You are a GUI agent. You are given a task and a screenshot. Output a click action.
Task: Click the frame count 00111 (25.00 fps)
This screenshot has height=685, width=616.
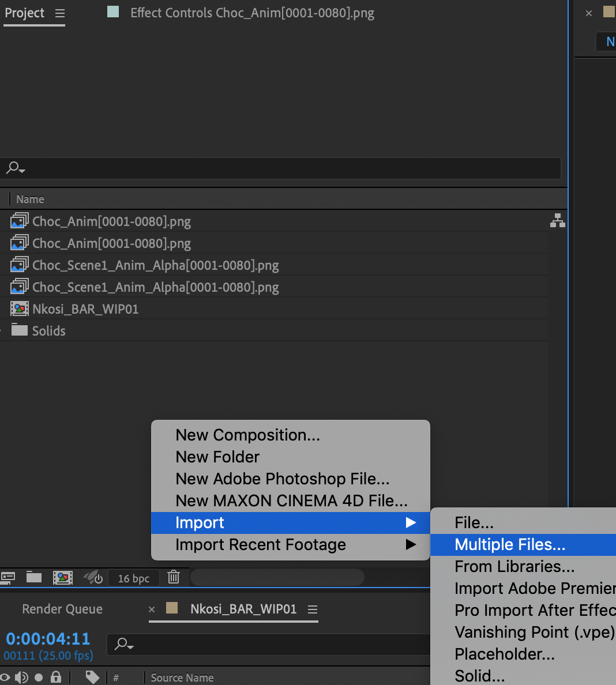point(48,656)
